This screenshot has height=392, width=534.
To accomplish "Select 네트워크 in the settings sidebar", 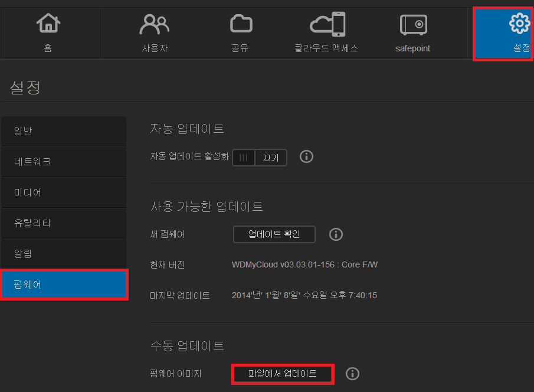I will coord(63,162).
